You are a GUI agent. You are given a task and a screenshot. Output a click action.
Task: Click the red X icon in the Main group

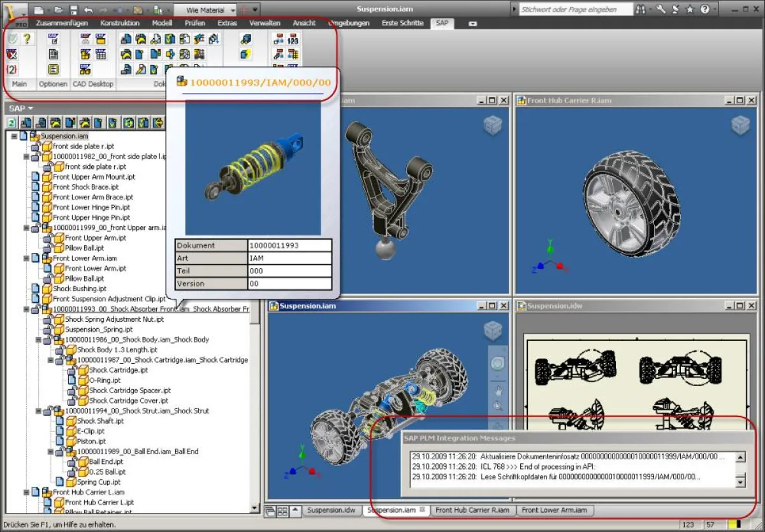coord(11,54)
